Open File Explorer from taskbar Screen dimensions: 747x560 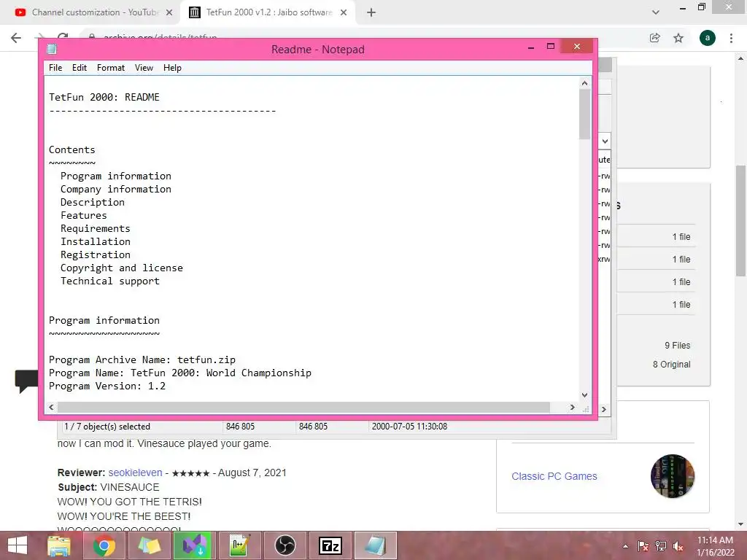click(59, 545)
